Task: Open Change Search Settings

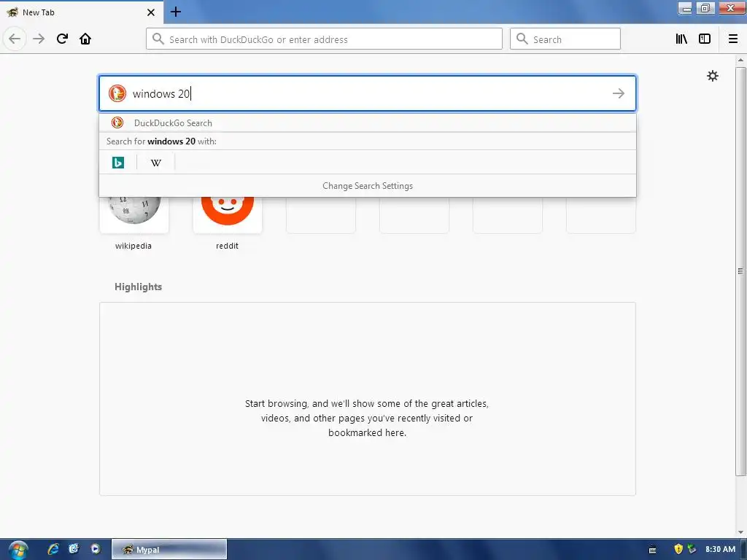Action: coord(368,186)
